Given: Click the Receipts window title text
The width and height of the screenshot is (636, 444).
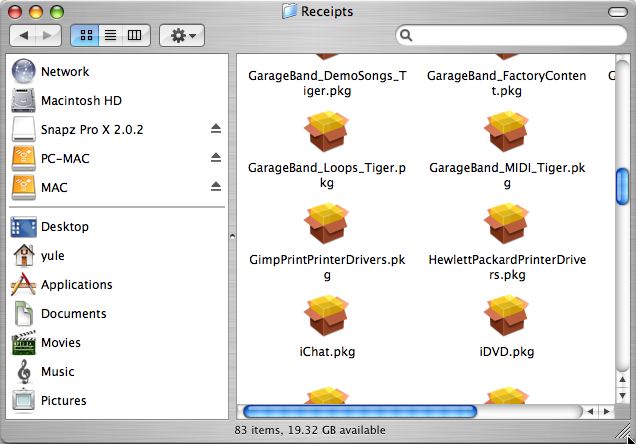Looking at the screenshot, I should 327,11.
